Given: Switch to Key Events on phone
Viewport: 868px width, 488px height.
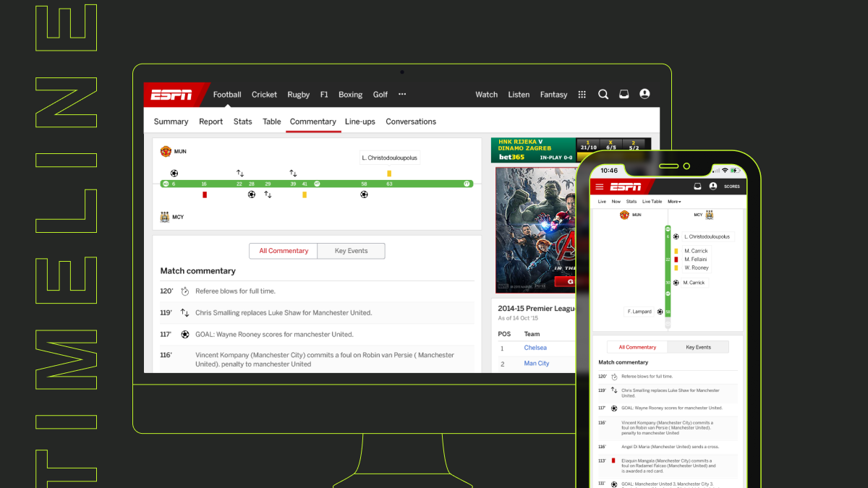Looking at the screenshot, I should point(698,347).
